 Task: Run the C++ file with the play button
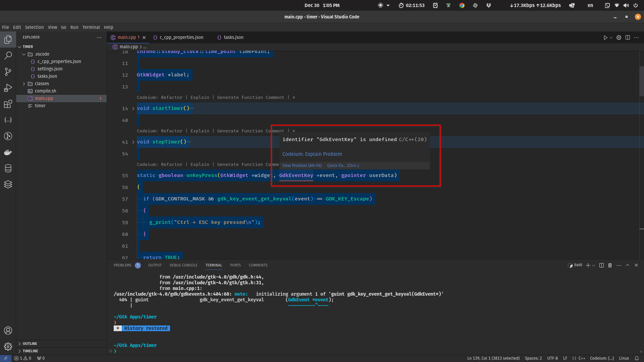605,38
